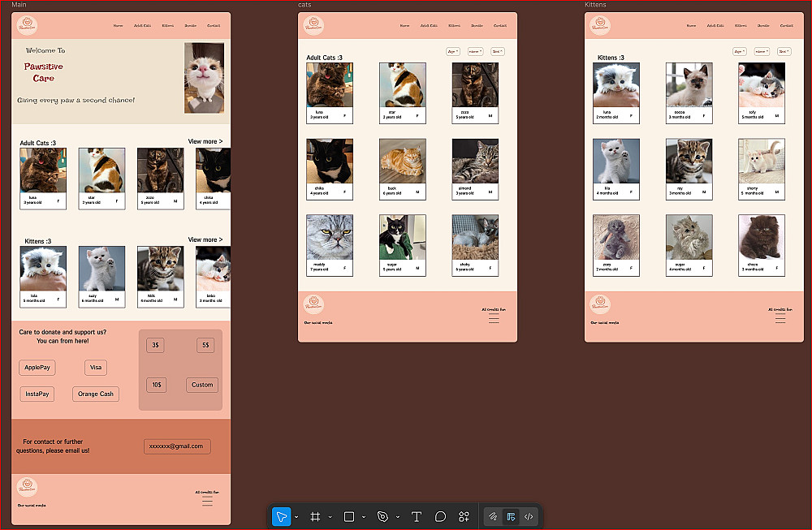Click the footer logo in Kittens frame
The width and height of the screenshot is (812, 530).
tap(600, 304)
